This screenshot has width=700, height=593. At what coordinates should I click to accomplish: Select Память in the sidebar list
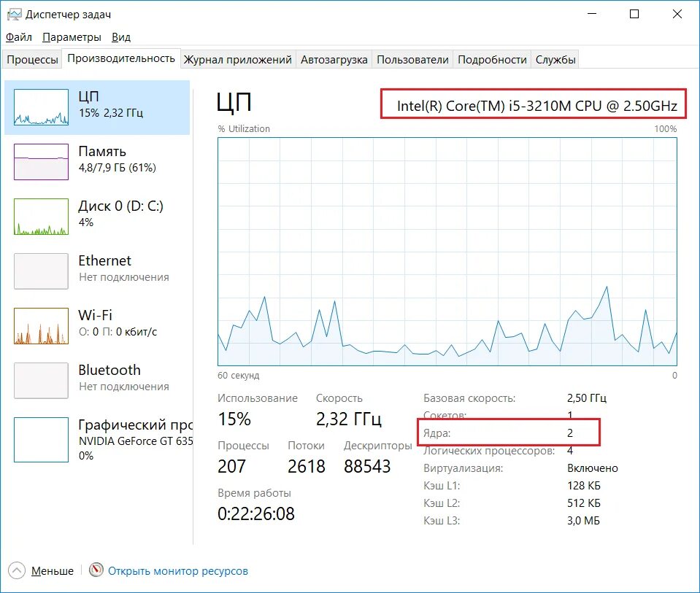coord(97,161)
